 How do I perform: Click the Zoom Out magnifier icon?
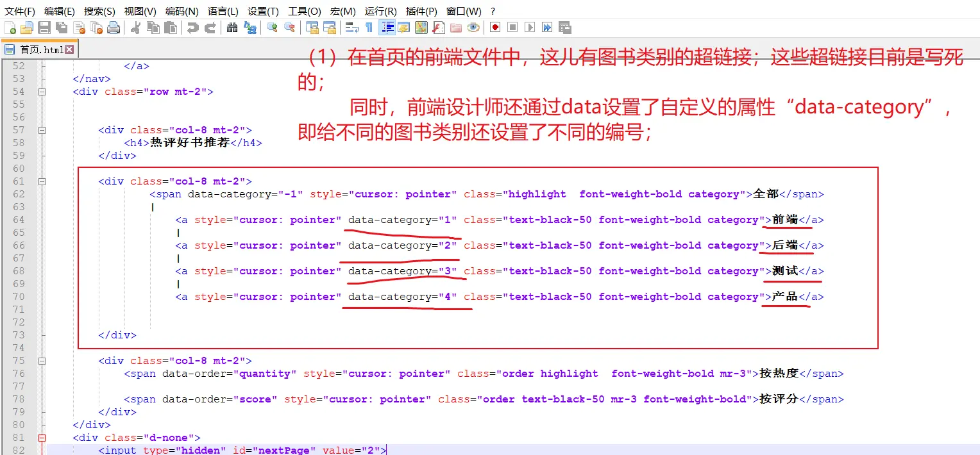(289, 28)
